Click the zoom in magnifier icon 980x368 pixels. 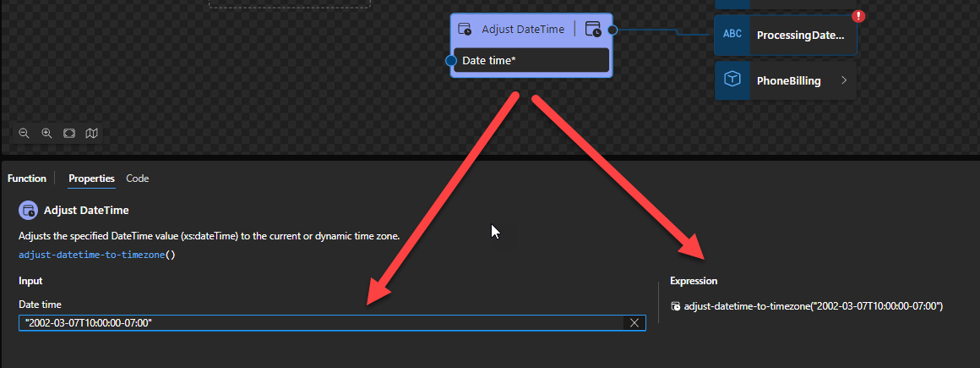pos(47,134)
